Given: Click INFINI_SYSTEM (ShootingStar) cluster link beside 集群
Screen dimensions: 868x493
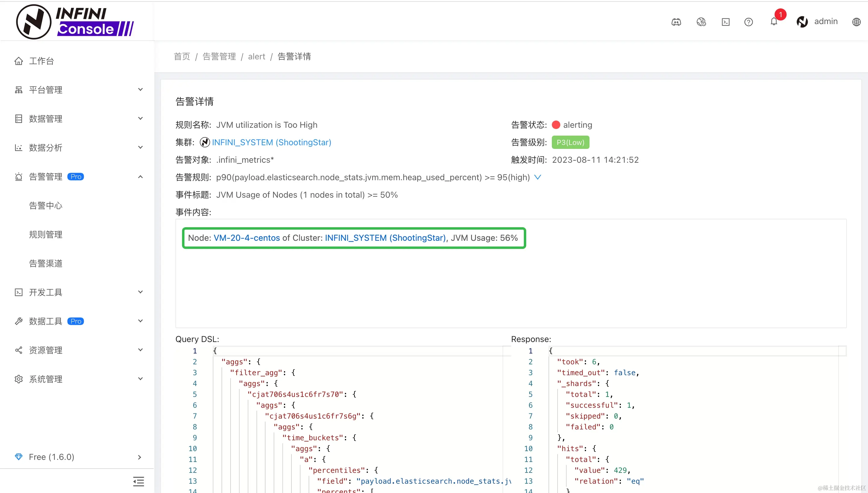Looking at the screenshot, I should tap(271, 142).
